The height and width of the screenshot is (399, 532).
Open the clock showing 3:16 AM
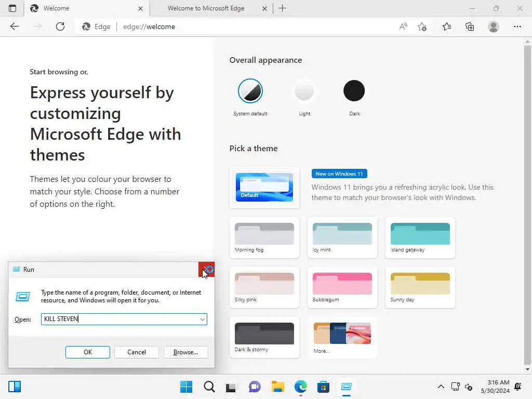click(495, 387)
